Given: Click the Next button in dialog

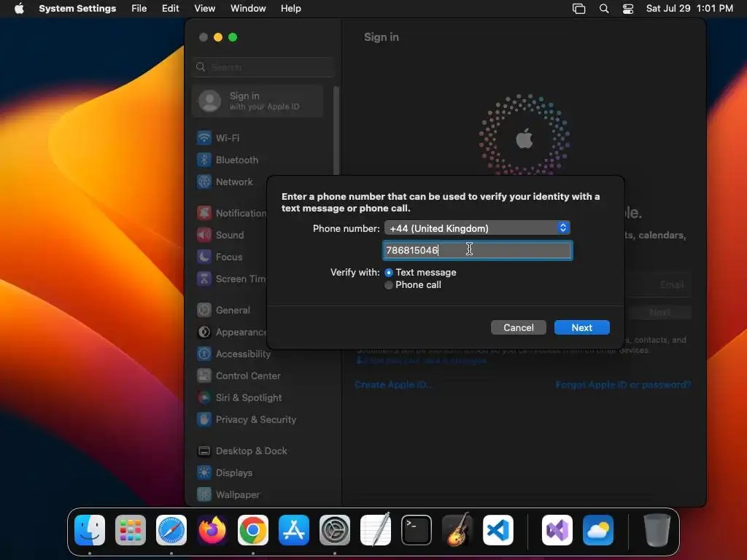Looking at the screenshot, I should [x=581, y=327].
